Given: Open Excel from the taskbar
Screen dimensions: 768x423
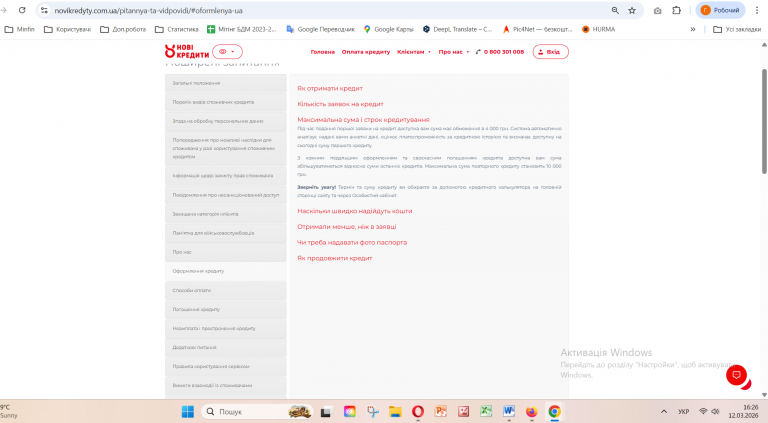Looking at the screenshot, I should (486, 412).
